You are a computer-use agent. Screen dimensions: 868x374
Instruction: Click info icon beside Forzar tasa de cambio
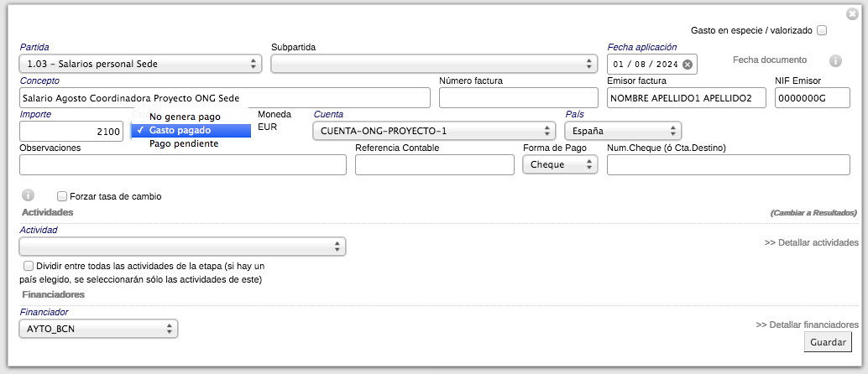(x=27, y=195)
